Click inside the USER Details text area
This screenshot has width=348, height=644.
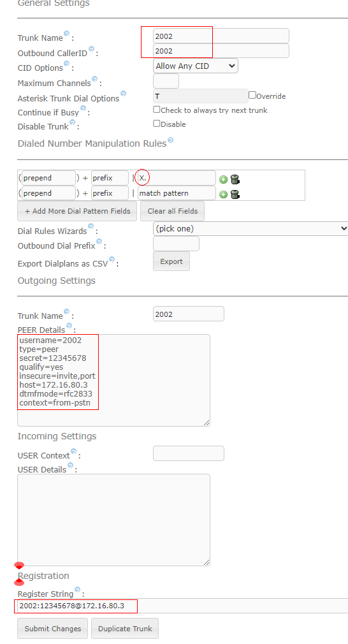(113, 520)
